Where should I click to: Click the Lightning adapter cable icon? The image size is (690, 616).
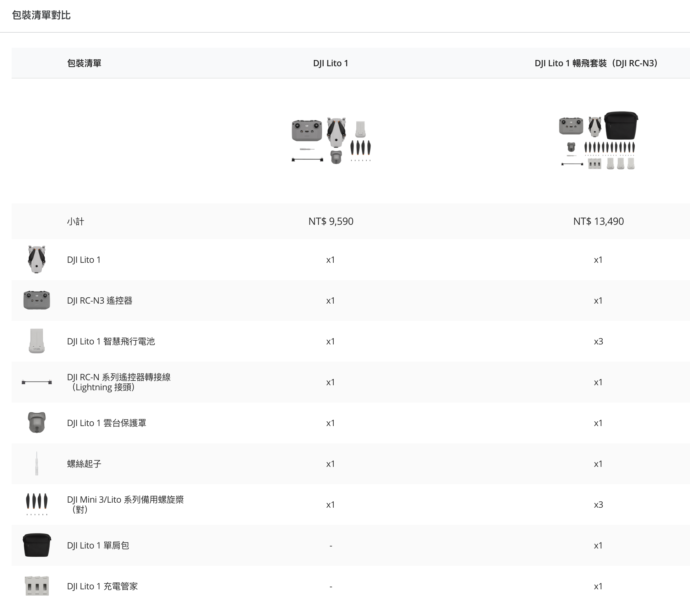click(x=36, y=382)
